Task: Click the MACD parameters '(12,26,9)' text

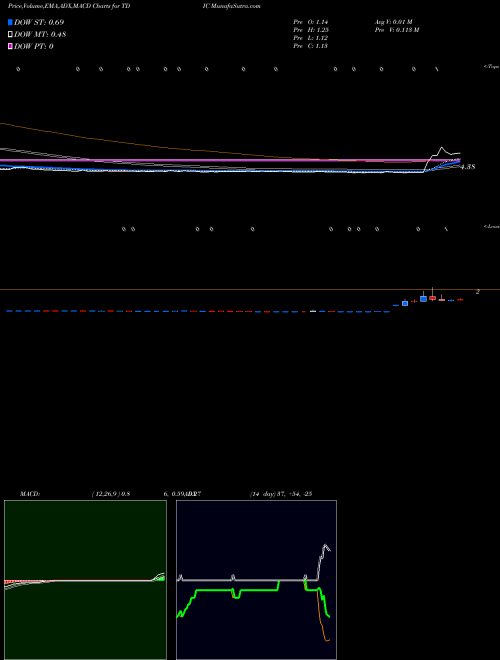Action: [106, 494]
